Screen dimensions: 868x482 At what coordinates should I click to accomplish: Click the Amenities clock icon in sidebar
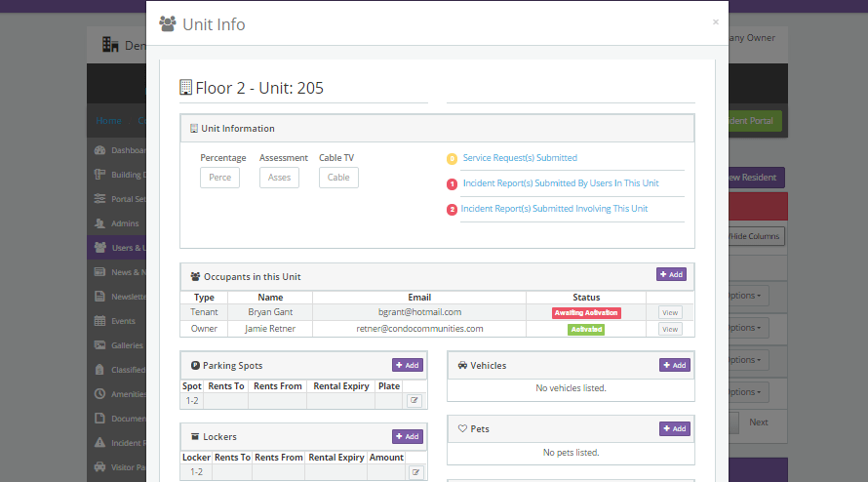tap(99, 394)
